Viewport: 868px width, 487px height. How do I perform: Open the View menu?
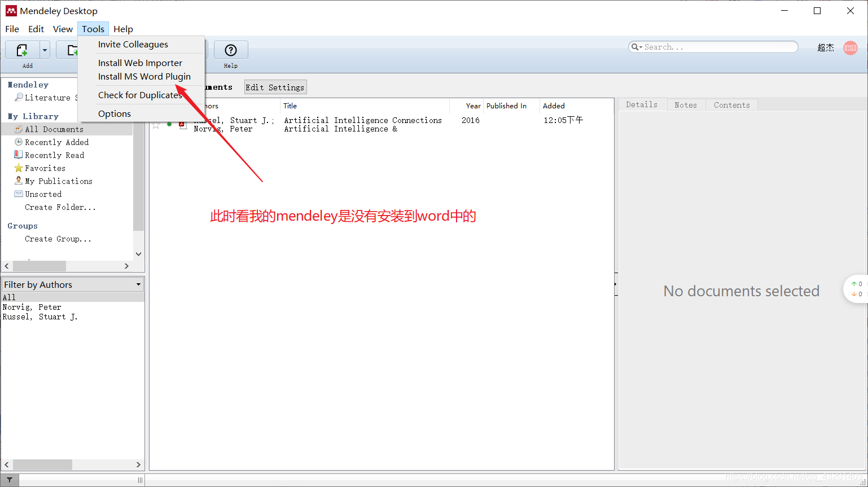click(x=63, y=29)
